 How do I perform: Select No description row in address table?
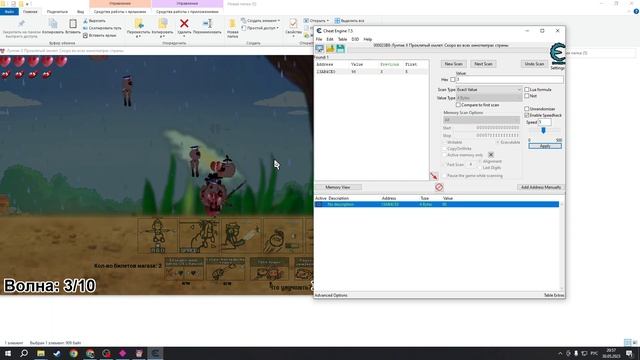(x=437, y=204)
